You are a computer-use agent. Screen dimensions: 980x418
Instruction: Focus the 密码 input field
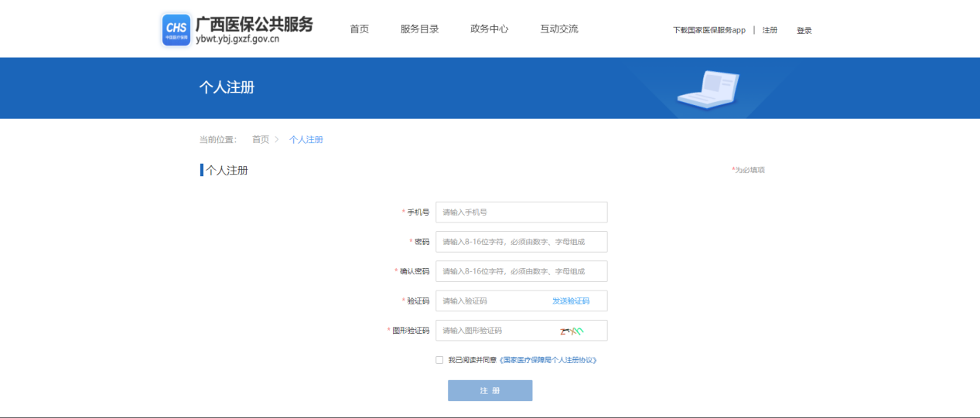521,242
